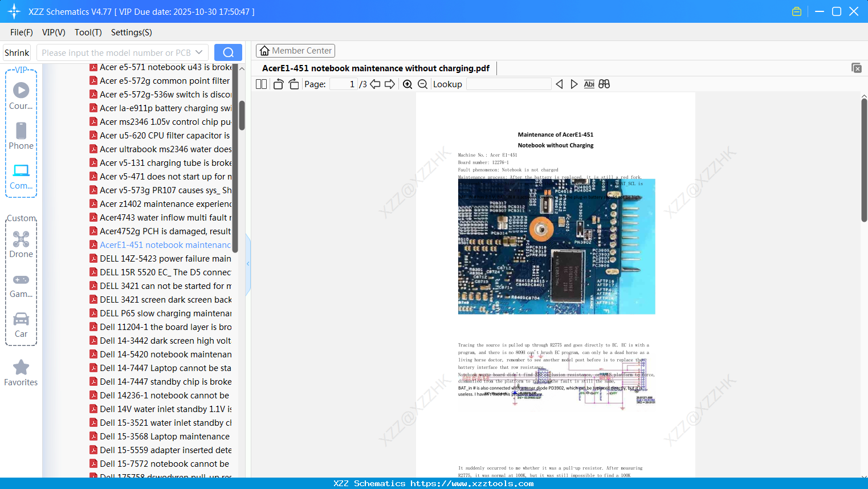
Task: Open DELL 14Z-5423 power failure file
Action: [160, 259]
